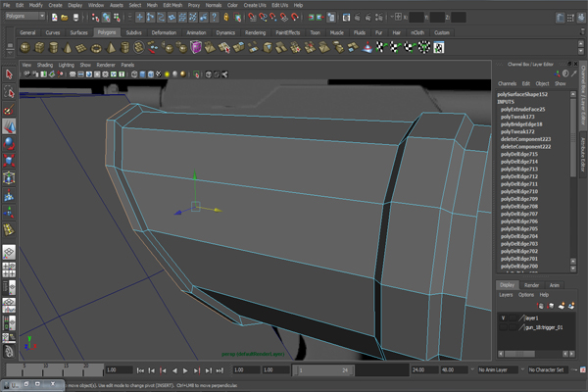Pick the Lasso select tool
Image resolution: width=588 pixels, height=392 pixels.
pos(9,92)
